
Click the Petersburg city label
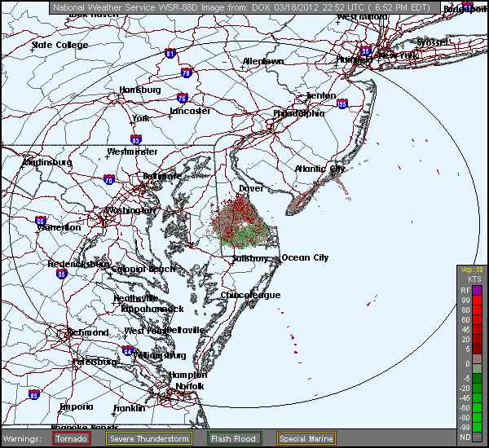pyautogui.click(x=95, y=362)
